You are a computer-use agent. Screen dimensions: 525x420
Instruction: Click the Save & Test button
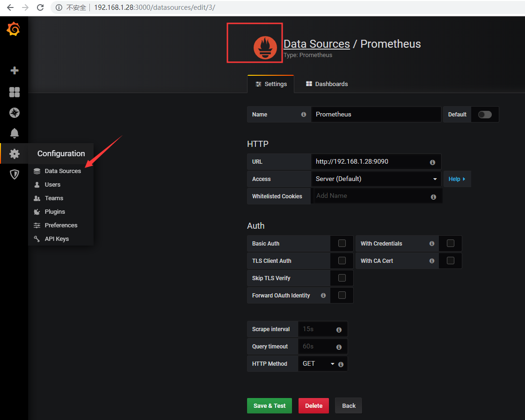coord(270,406)
